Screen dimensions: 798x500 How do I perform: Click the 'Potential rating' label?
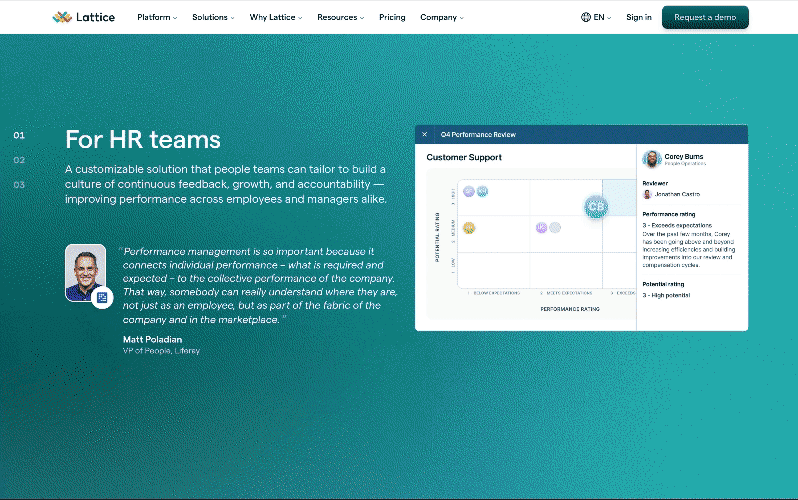tap(663, 284)
